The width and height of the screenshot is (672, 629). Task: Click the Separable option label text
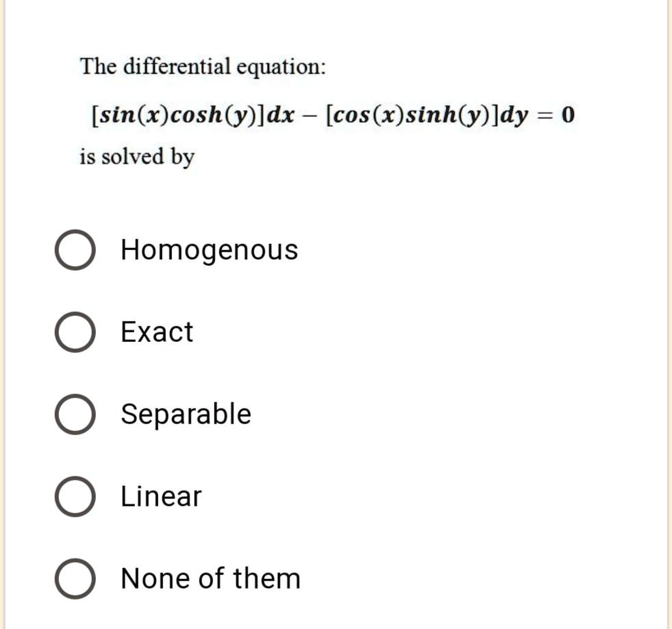(185, 414)
